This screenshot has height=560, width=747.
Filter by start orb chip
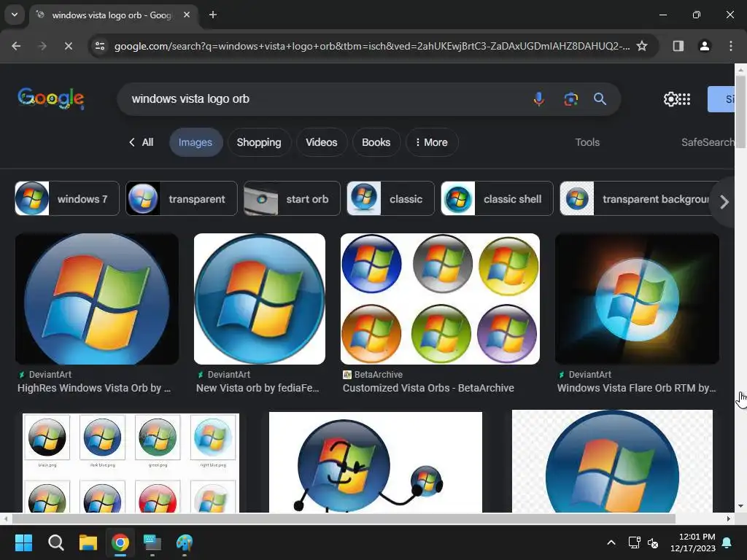coord(292,198)
